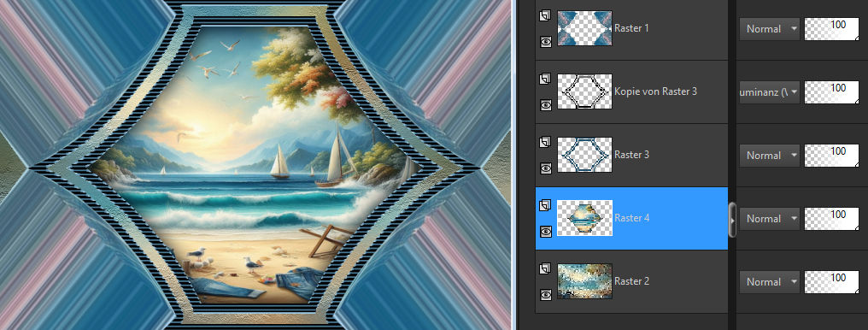
Task: Set the opacity slider of Raster 2
Action: [x=831, y=282]
